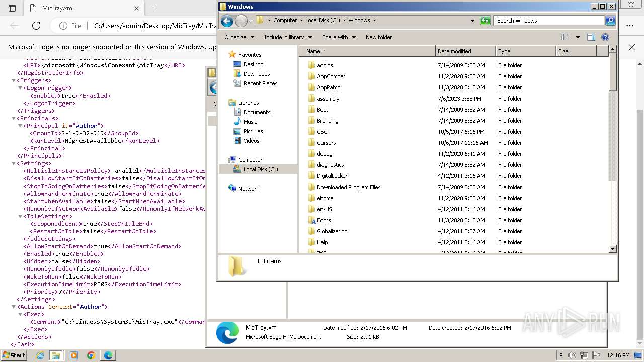Select the addins folder icon

click(311, 65)
